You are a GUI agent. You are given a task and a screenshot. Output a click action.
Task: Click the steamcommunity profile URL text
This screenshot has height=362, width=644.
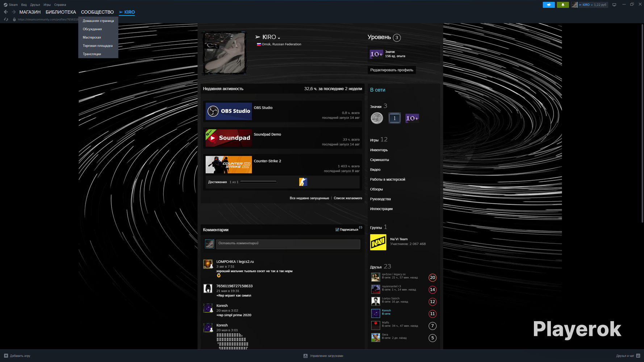point(48,20)
